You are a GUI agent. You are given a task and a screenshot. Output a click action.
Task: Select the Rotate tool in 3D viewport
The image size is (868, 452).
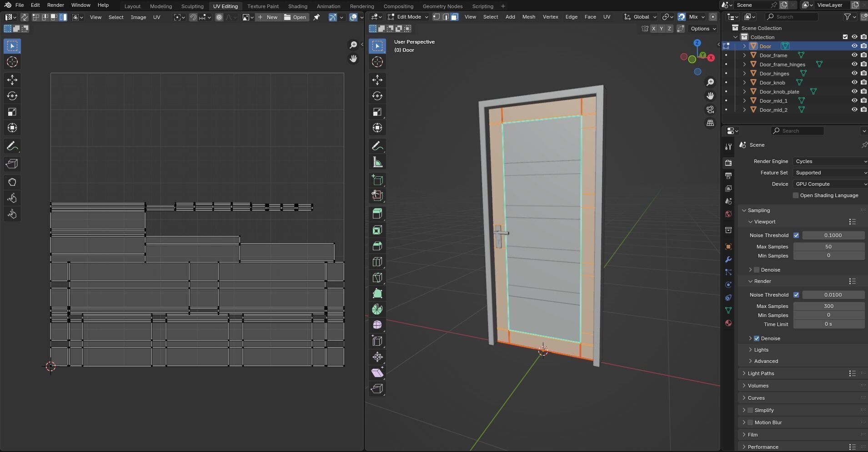(x=377, y=96)
